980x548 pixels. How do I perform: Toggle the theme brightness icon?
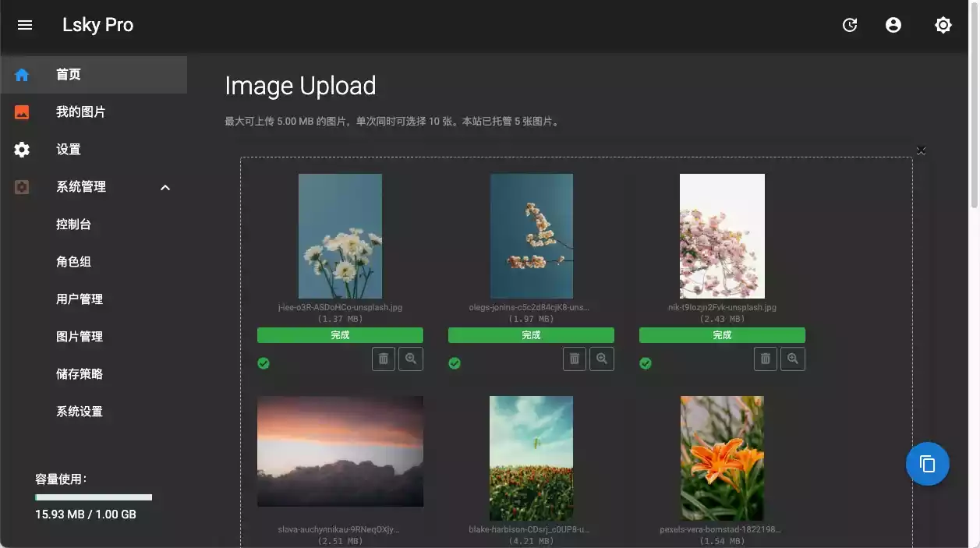click(x=943, y=25)
